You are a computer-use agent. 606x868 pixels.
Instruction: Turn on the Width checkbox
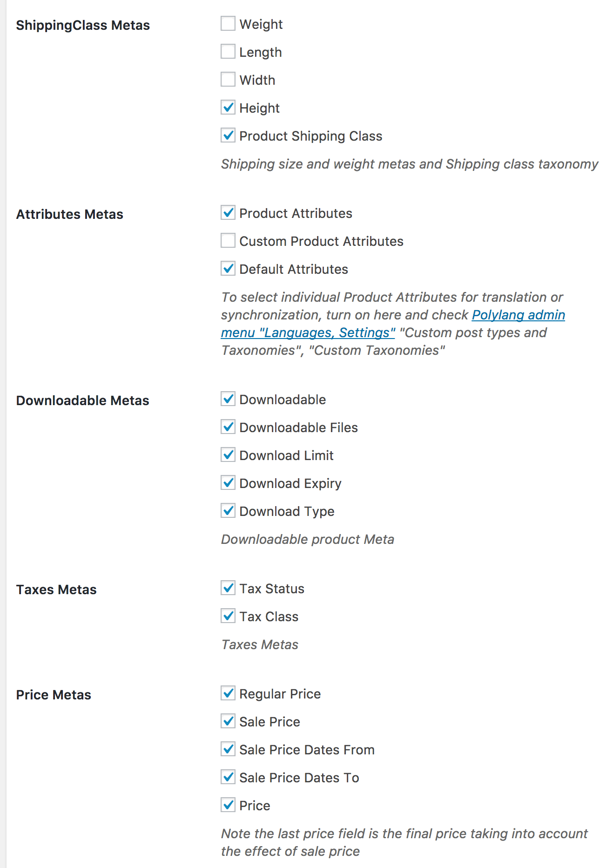[x=228, y=80]
